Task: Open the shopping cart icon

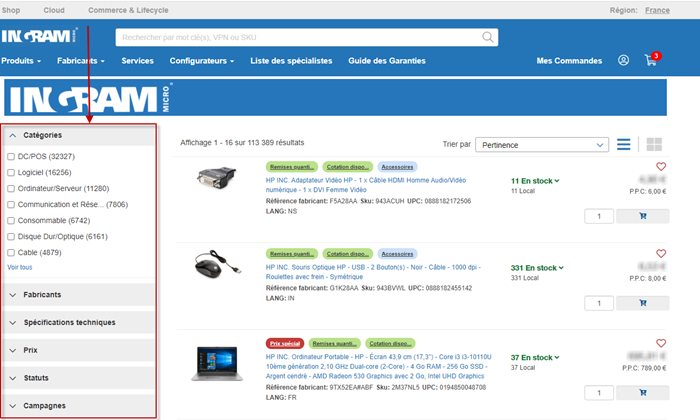Action: (x=651, y=60)
